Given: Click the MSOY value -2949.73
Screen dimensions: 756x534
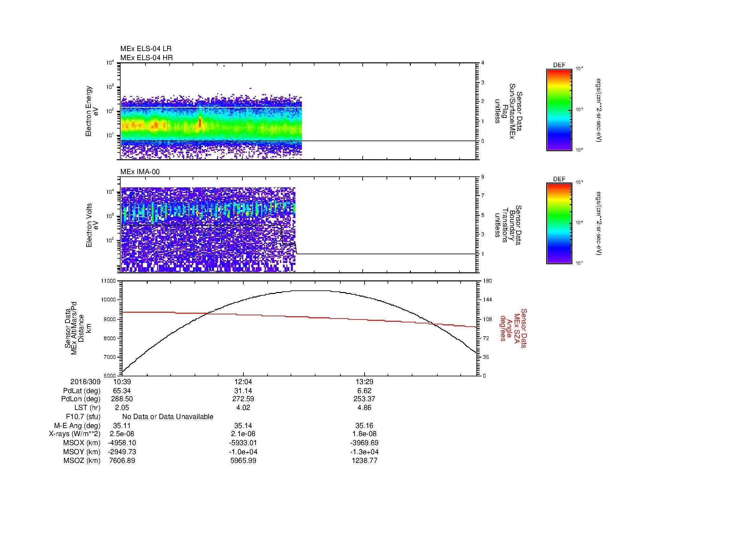Looking at the screenshot, I should point(122,452).
